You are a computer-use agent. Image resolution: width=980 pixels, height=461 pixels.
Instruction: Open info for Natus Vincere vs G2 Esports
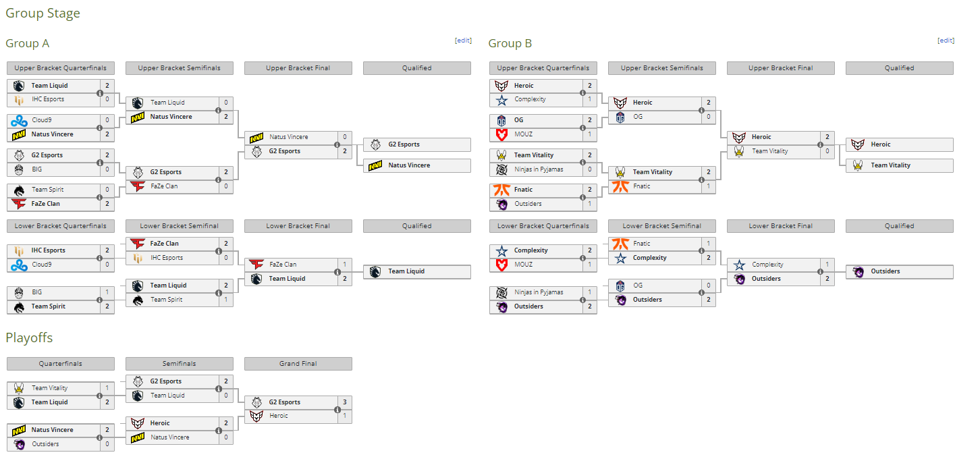pyautogui.click(x=337, y=144)
